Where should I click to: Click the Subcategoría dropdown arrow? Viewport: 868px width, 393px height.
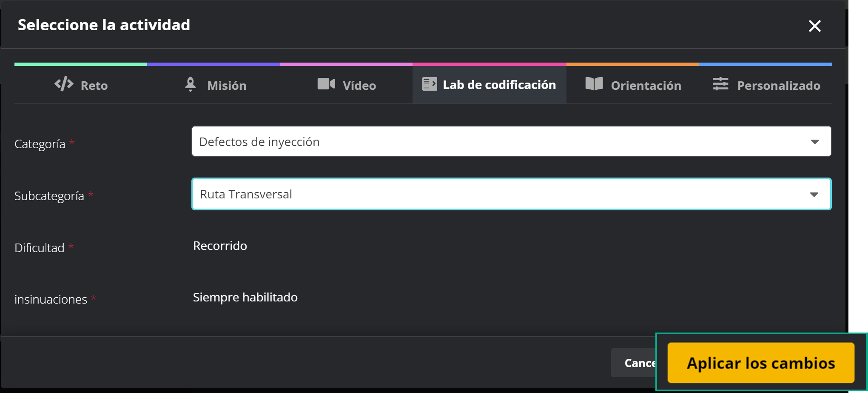814,195
